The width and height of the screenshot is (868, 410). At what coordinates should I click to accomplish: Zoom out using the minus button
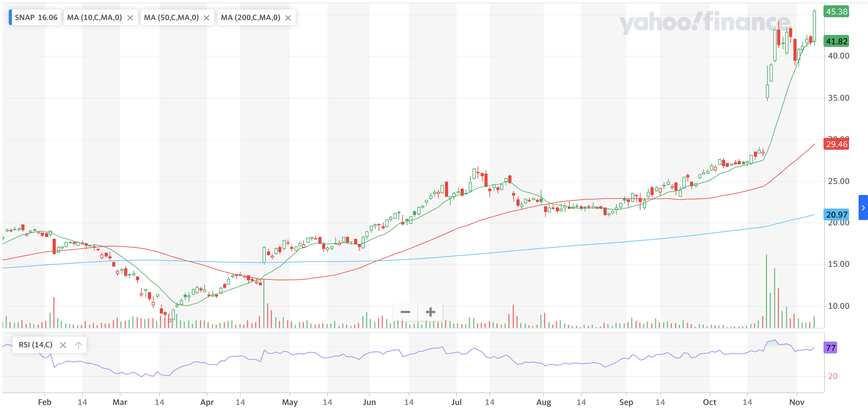pyautogui.click(x=405, y=312)
